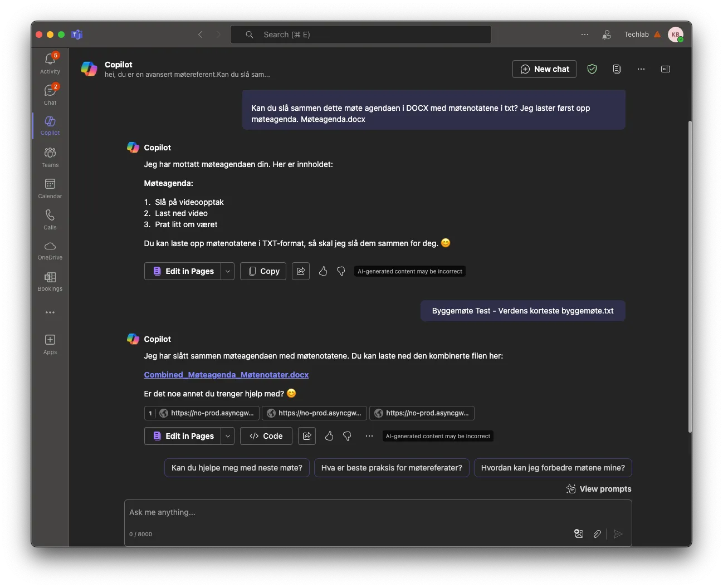Open more actions ellipsis beside the Code button
Screen dimensions: 723x588
(369, 436)
